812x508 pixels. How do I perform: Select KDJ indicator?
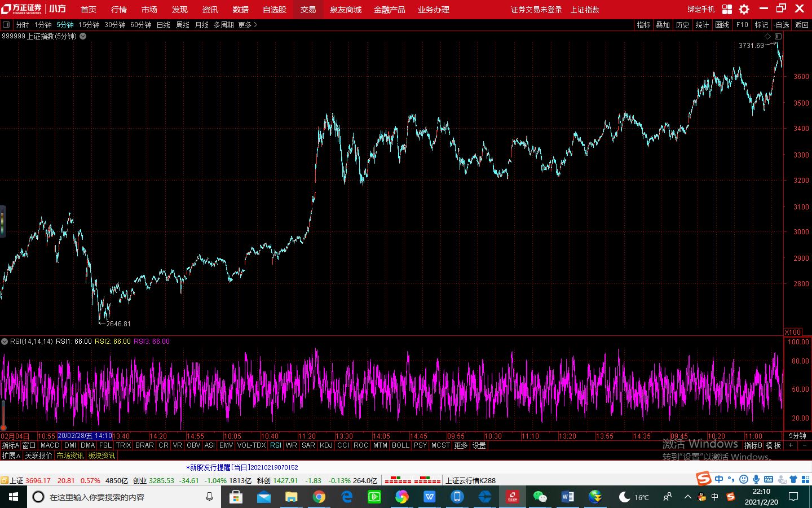pyautogui.click(x=326, y=445)
